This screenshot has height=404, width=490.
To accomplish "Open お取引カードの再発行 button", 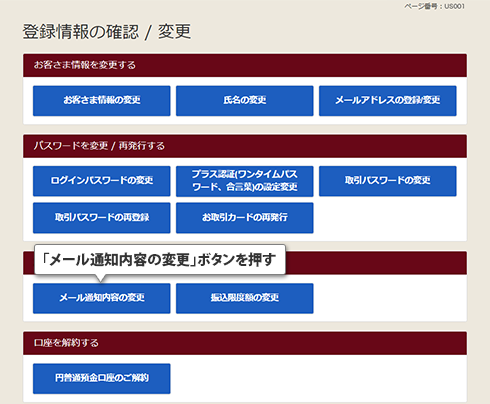I will pos(245,218).
